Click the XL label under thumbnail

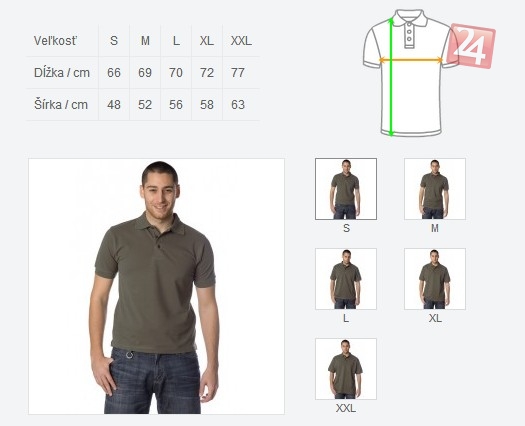click(x=435, y=318)
